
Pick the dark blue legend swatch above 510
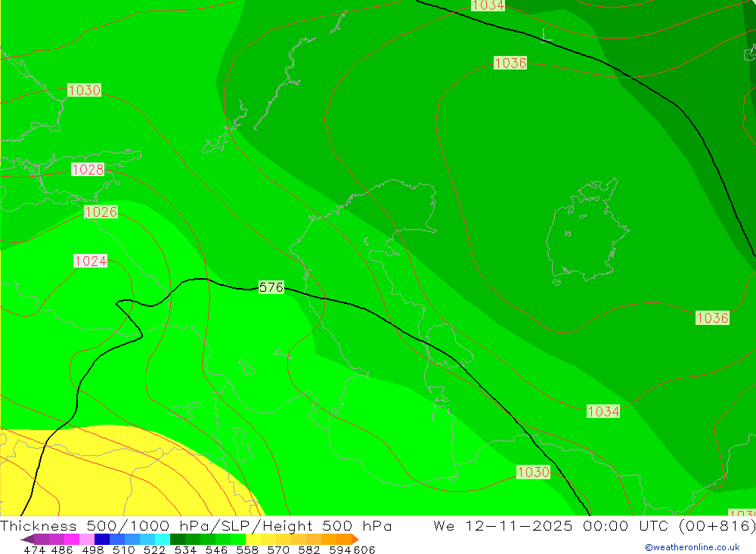(101, 539)
